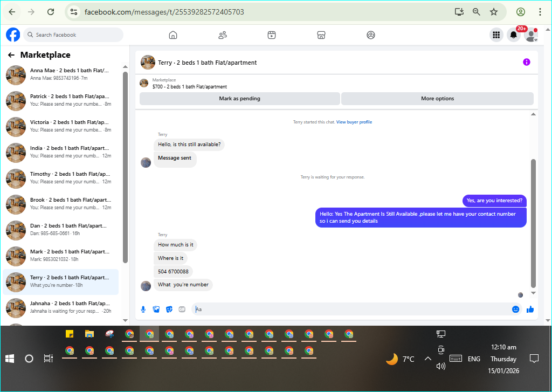
Task: Open Chrome profile icon
Action: [x=521, y=12]
